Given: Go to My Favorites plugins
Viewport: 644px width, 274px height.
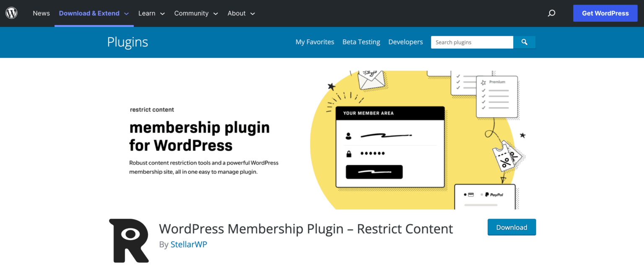Looking at the screenshot, I should click(x=315, y=42).
